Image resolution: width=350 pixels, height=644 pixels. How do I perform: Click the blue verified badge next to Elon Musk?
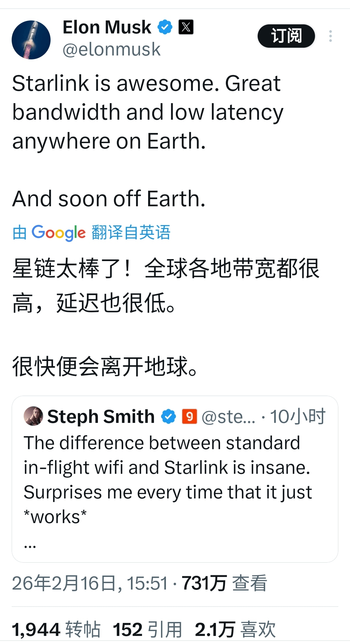(x=165, y=27)
